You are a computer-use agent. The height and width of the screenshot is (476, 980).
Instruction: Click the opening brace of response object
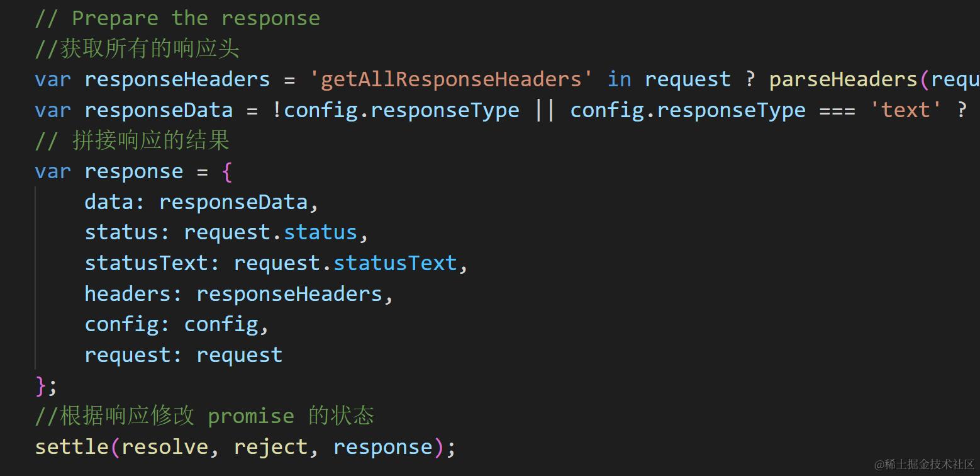click(227, 171)
